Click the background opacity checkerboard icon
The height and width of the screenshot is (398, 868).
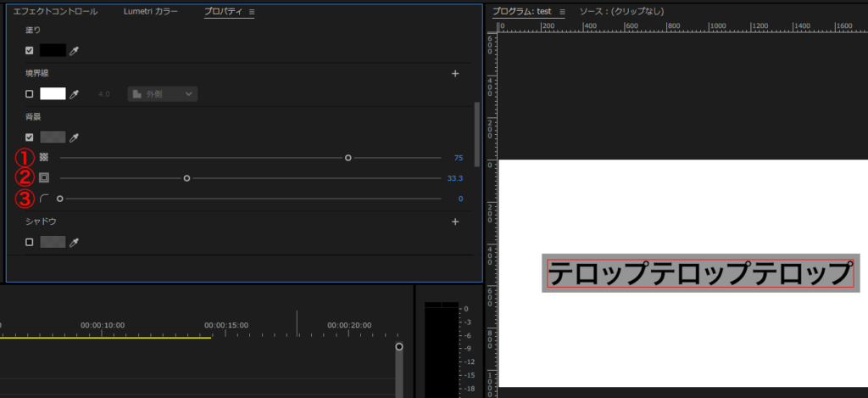(x=44, y=158)
